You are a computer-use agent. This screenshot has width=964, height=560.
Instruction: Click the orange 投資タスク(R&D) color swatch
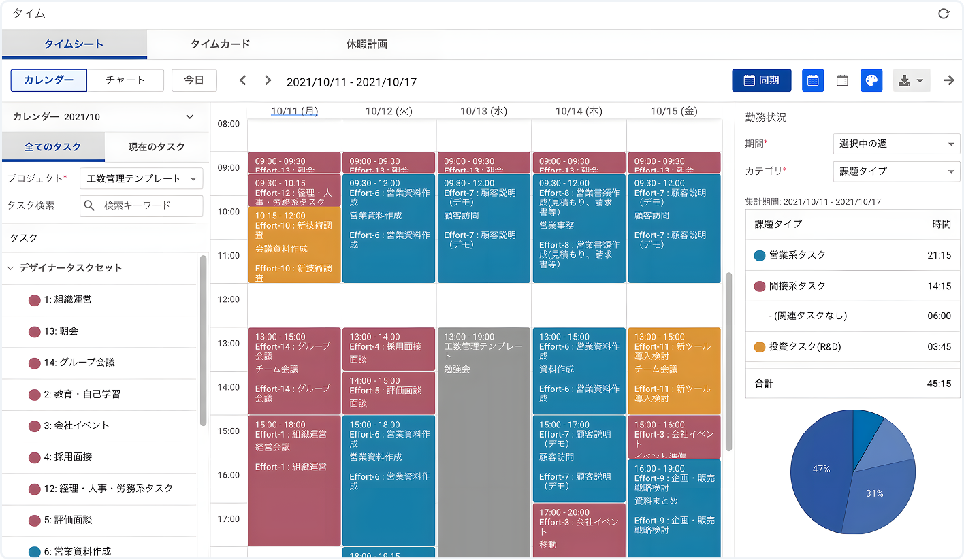coord(760,347)
